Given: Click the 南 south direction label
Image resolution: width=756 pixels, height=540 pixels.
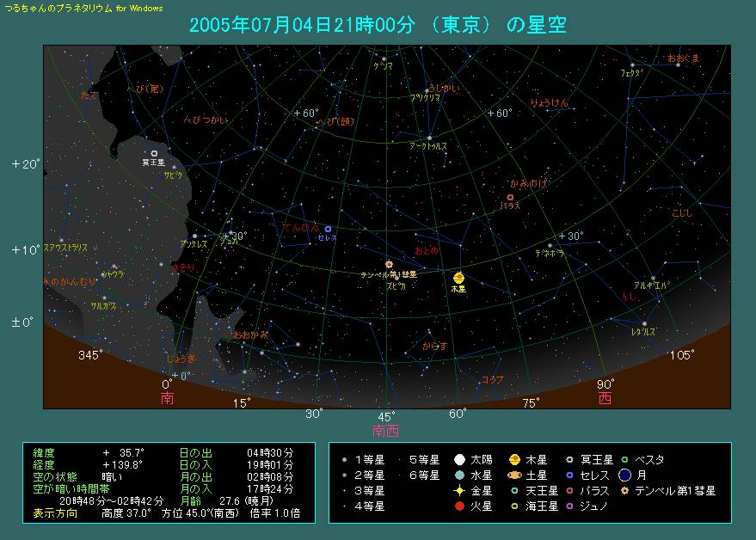Looking at the screenshot, I should click(x=167, y=399).
